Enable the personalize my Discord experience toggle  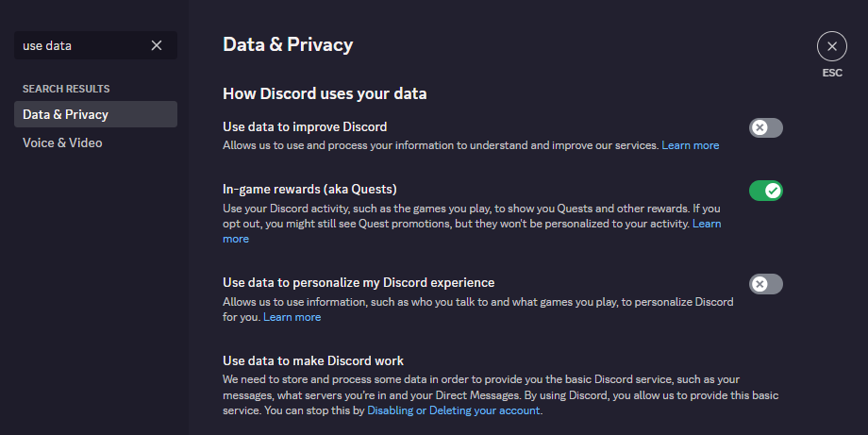[765, 284]
